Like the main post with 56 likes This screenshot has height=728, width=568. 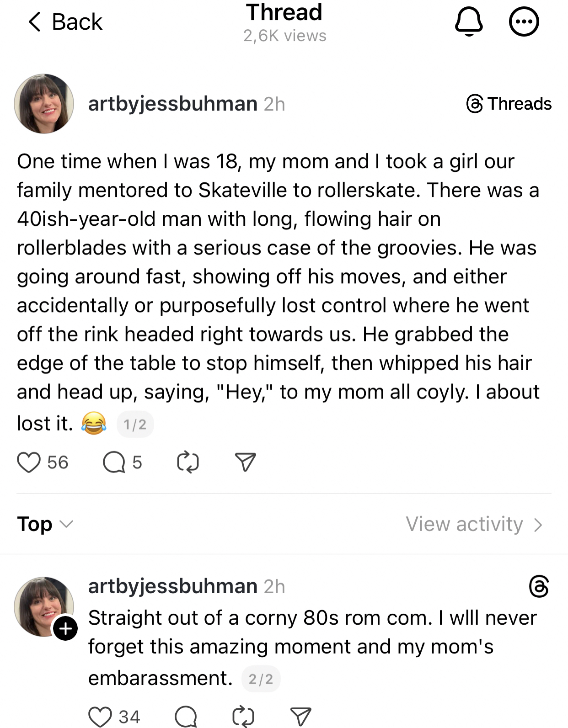(29, 462)
